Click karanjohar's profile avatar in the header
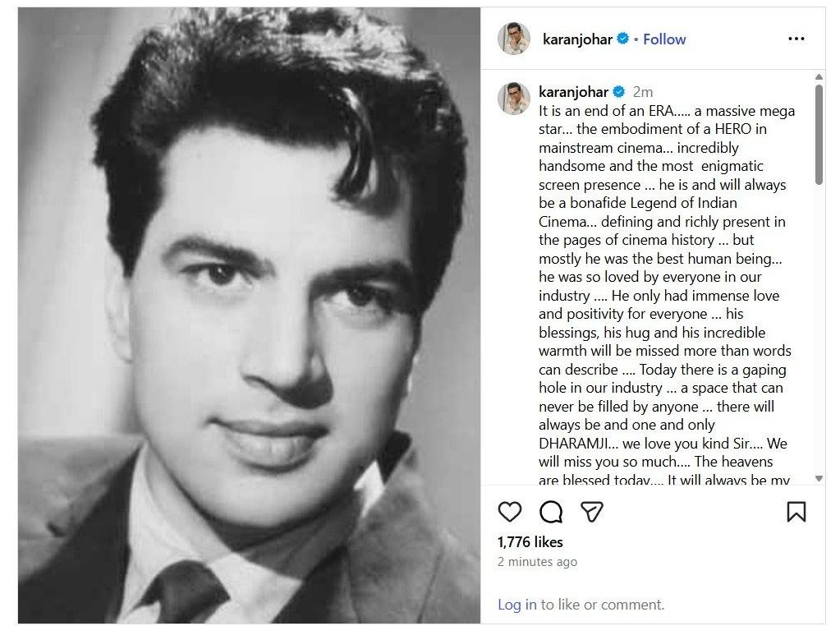The height and width of the screenshot is (626, 840). (x=514, y=36)
